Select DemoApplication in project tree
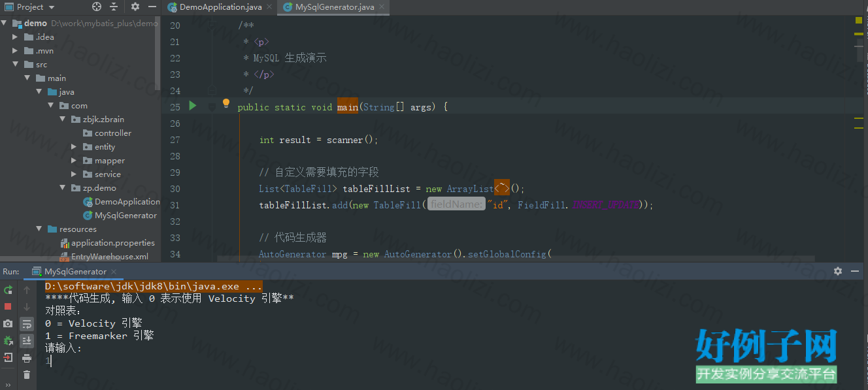This screenshot has width=868, height=390. (x=122, y=201)
